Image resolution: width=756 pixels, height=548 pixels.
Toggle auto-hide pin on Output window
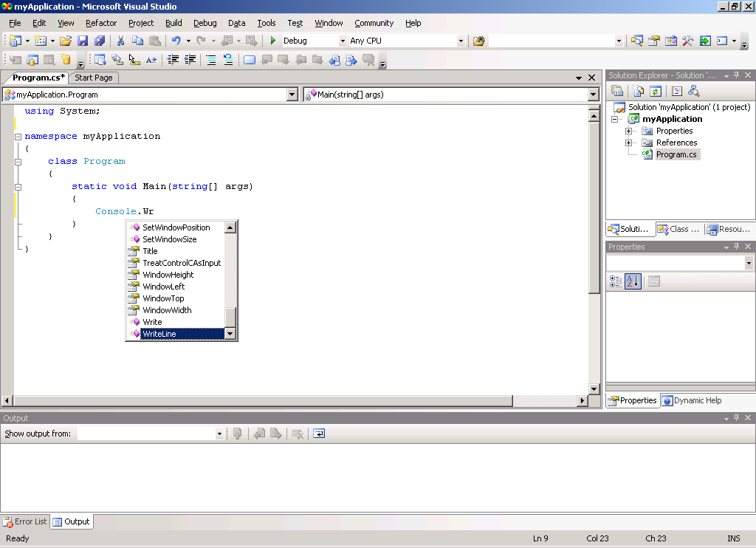coord(736,418)
